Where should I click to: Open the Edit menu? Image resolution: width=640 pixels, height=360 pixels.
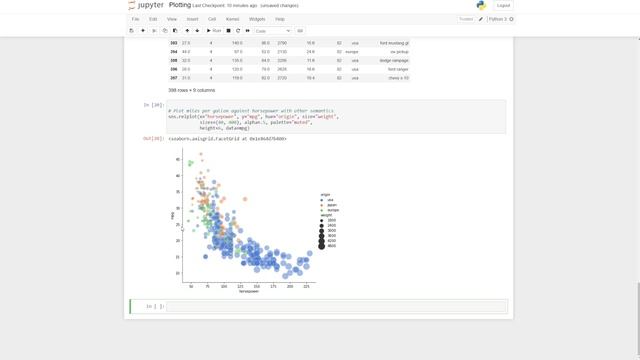(153, 19)
